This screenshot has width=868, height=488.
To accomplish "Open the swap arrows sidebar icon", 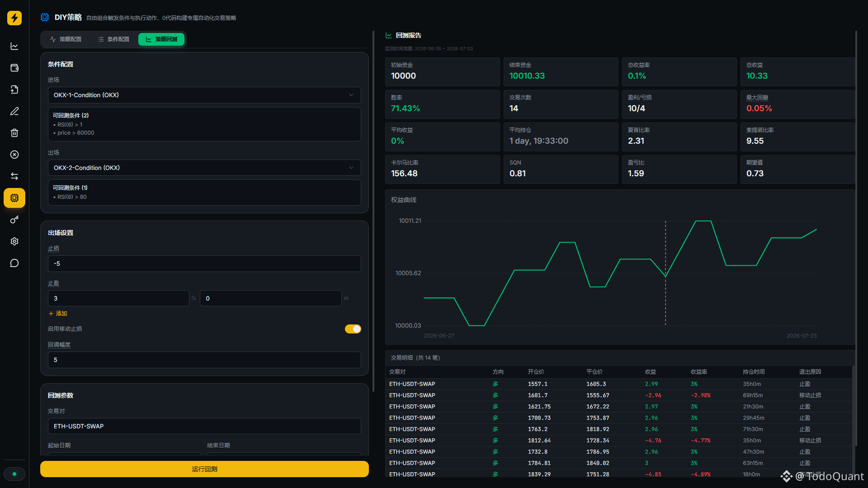I will click(x=14, y=176).
